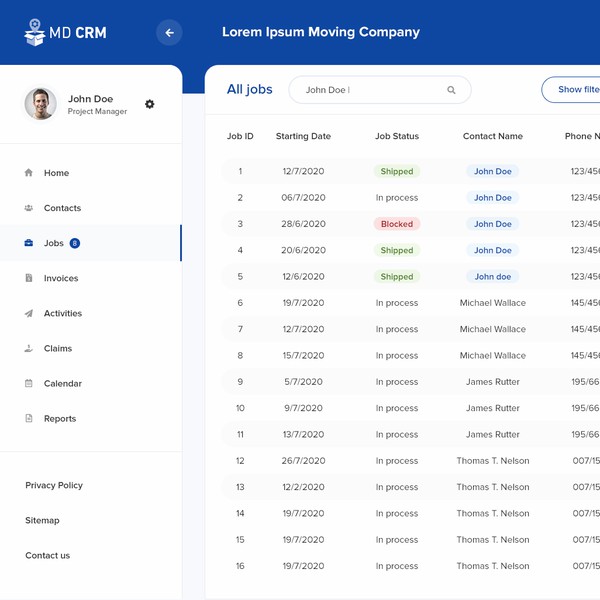Click Michael Wallace in job 6 row
Image resolution: width=600 pixels, height=600 pixels.
point(493,303)
